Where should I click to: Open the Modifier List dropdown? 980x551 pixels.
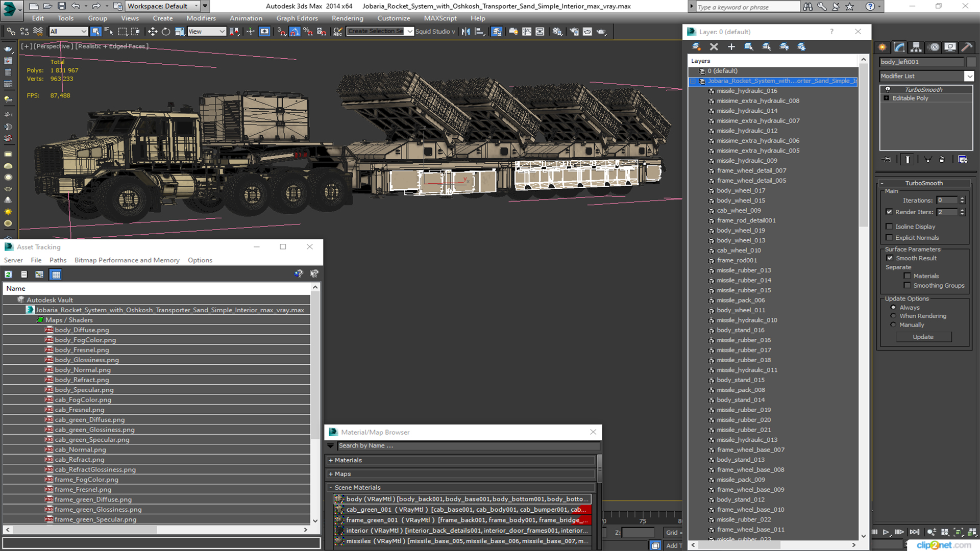tap(969, 76)
